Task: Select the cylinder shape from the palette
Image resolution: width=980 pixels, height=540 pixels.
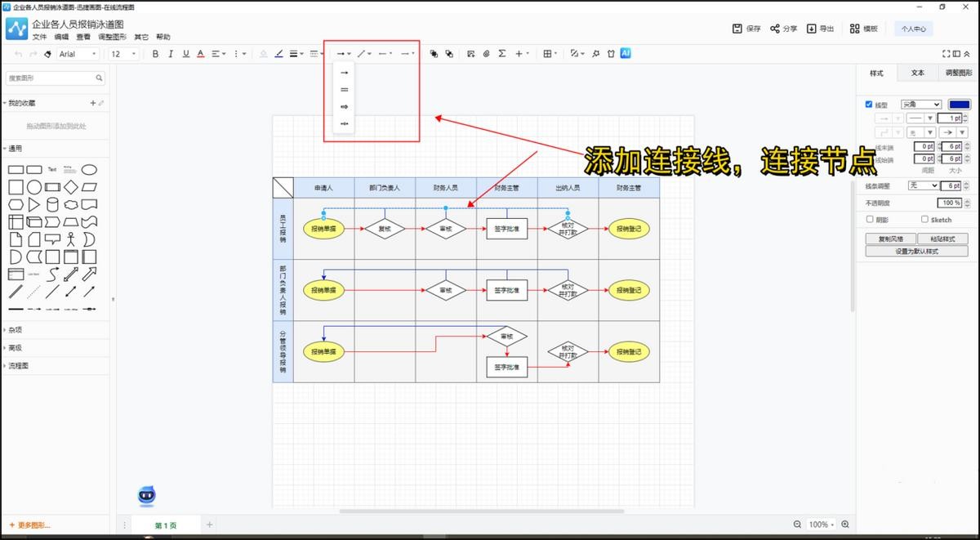Action: (x=52, y=204)
